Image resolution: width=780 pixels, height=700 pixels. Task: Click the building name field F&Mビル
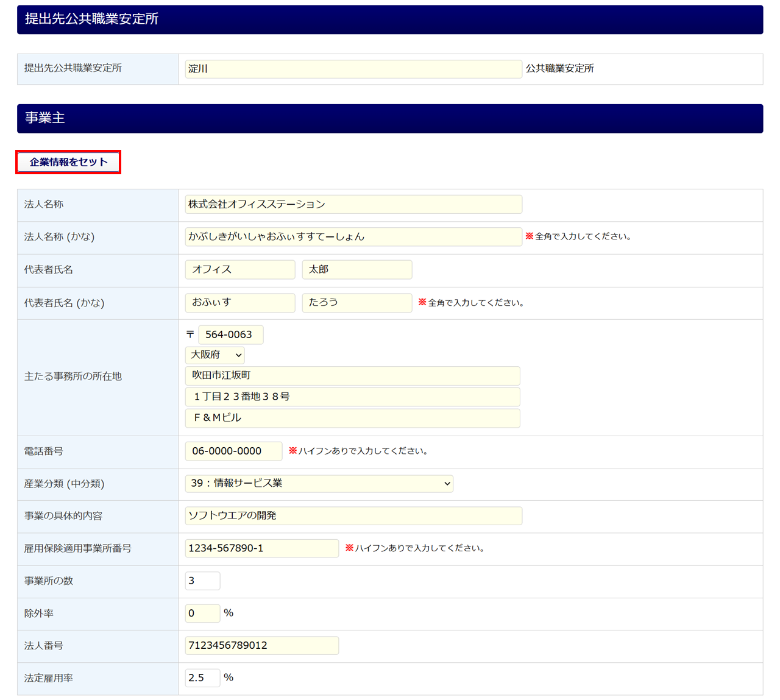[352, 418]
